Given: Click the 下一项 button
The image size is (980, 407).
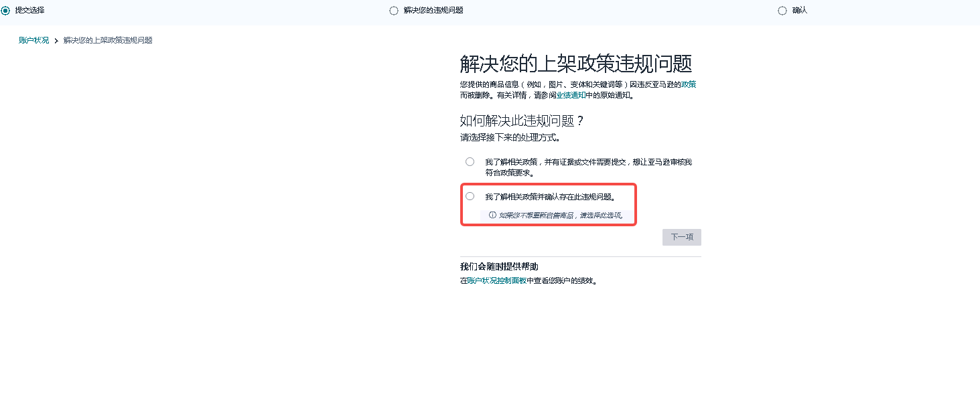Looking at the screenshot, I should point(682,237).
